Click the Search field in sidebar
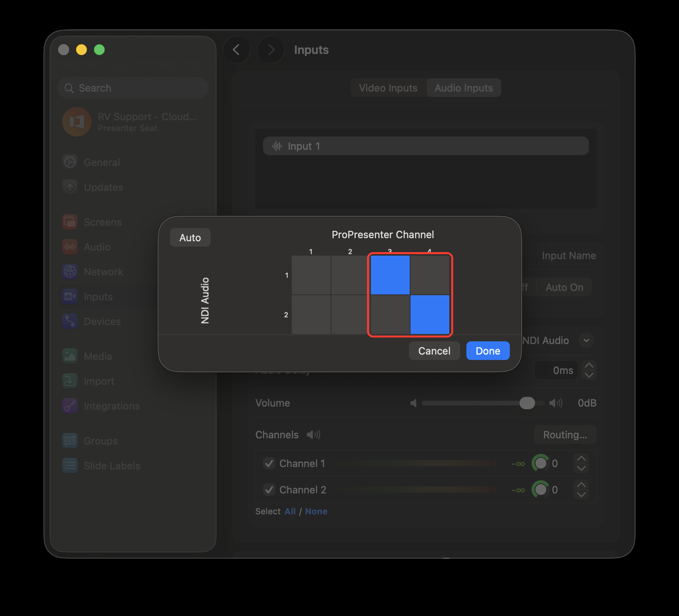 pos(133,88)
